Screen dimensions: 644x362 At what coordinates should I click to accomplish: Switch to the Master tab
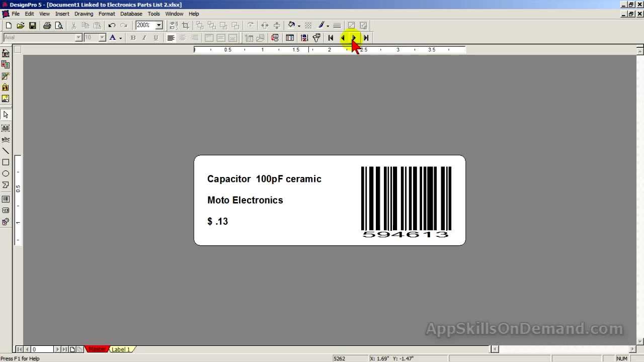pyautogui.click(x=97, y=349)
